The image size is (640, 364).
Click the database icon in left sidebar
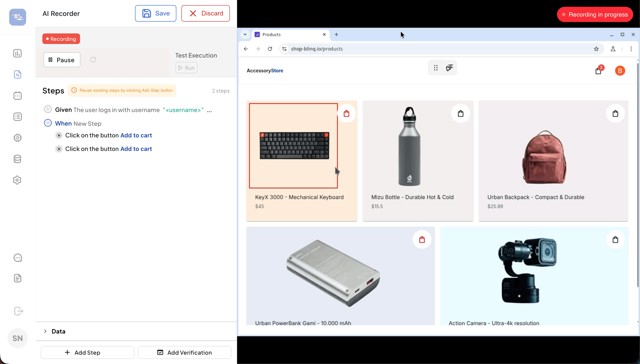point(18,159)
